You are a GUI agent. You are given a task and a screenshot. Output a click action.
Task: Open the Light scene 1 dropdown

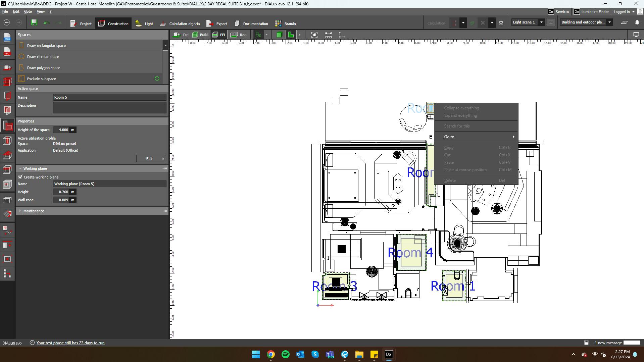(541, 22)
